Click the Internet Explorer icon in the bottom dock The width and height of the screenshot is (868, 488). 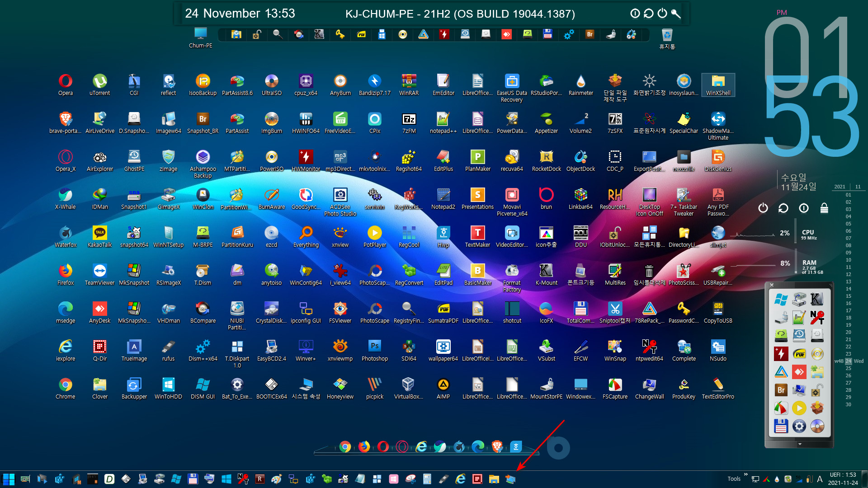[x=421, y=447]
